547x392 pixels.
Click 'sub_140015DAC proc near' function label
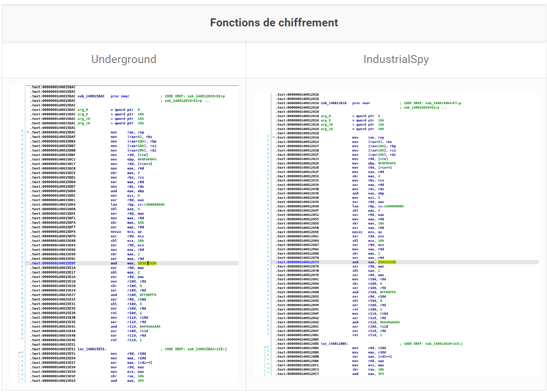[103, 96]
